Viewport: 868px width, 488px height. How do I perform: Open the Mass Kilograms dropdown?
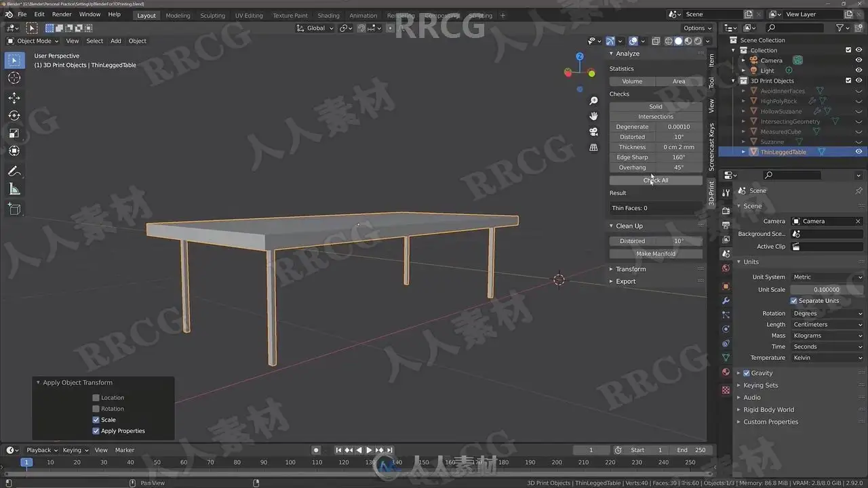827,335
